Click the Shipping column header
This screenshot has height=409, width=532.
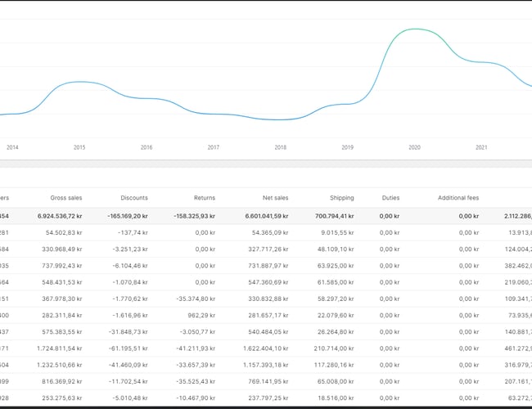click(x=341, y=198)
